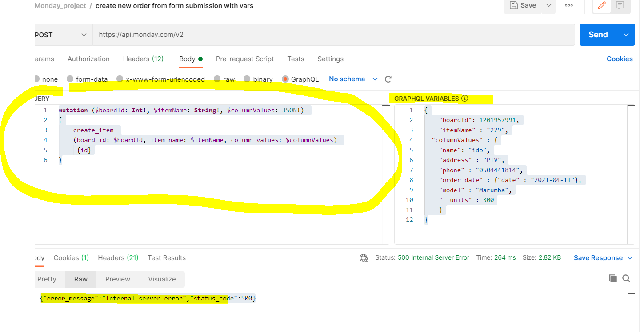Viewport: 644px width, 332px height.
Task: Copy the response with copy icon
Action: coord(613,278)
